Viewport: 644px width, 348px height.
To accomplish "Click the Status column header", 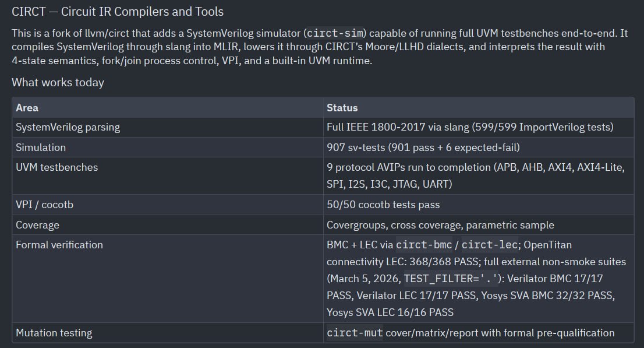I will (x=342, y=108).
